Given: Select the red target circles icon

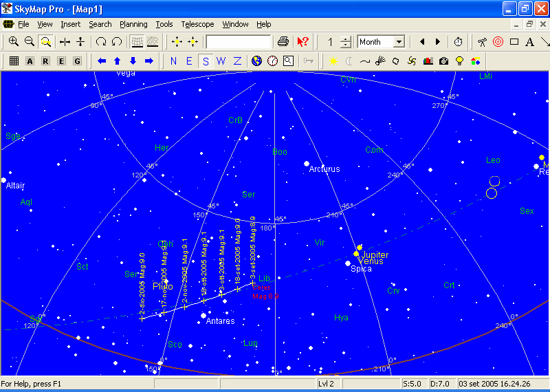Looking at the screenshot, I should pyautogui.click(x=498, y=42).
